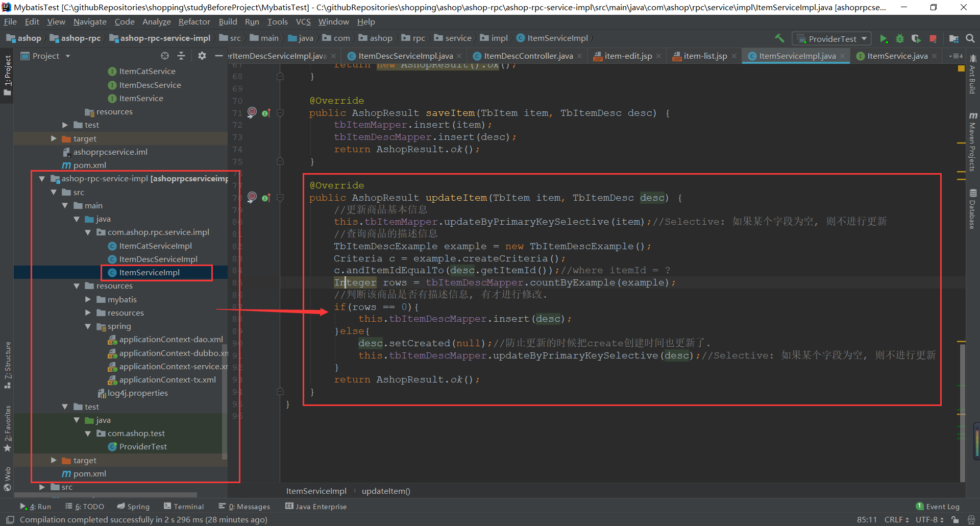Click updateItem() in editor breadcrumb
Image resolution: width=980 pixels, height=526 pixels.
(386, 491)
